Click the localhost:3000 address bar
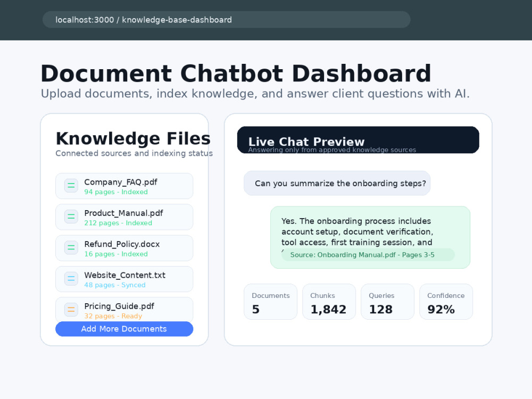Image resolution: width=532 pixels, height=399 pixels. coord(226,20)
